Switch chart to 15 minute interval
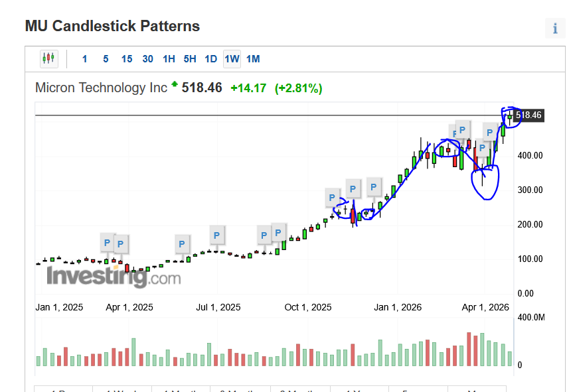This screenshot has height=392, width=569. [127, 59]
